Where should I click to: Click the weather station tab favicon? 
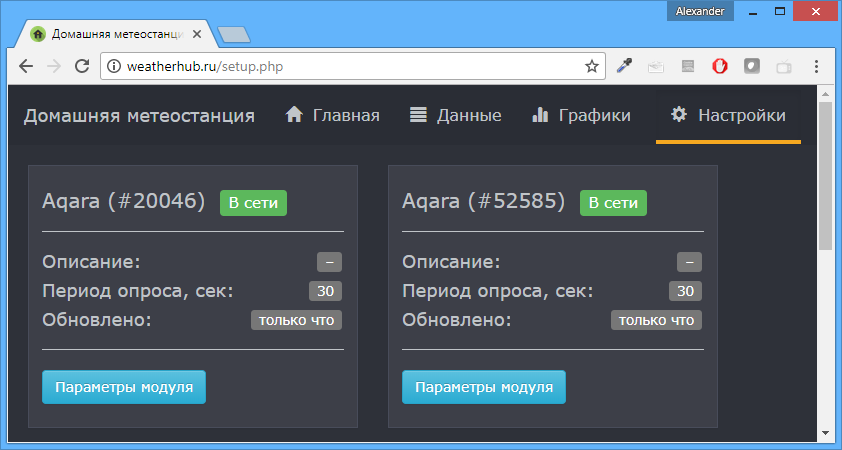(x=38, y=34)
